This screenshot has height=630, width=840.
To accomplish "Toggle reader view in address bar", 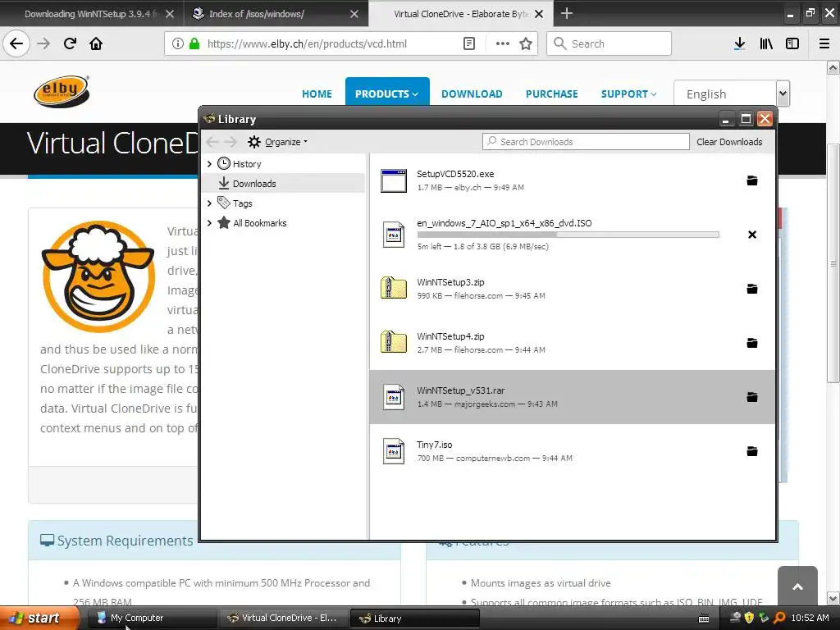I will 468,43.
